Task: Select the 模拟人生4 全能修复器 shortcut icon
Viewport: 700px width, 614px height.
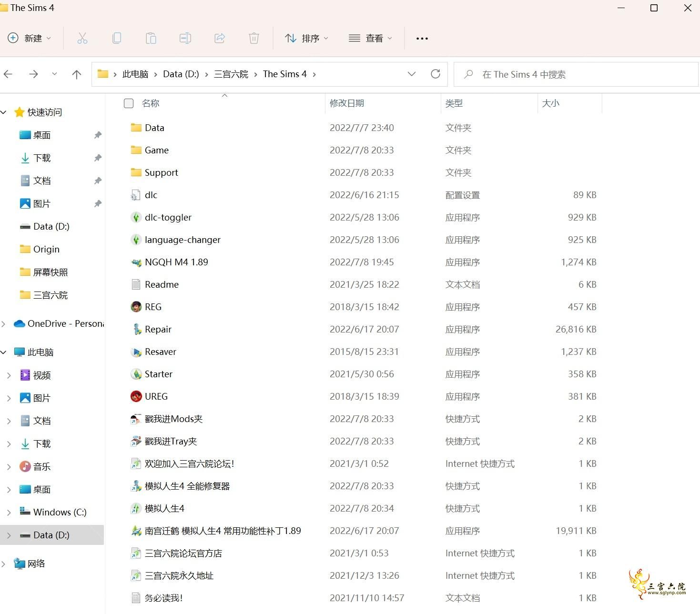Action: pos(136,486)
